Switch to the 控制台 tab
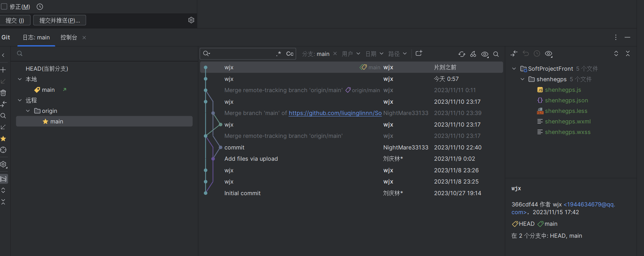This screenshot has width=644, height=256. point(69,37)
